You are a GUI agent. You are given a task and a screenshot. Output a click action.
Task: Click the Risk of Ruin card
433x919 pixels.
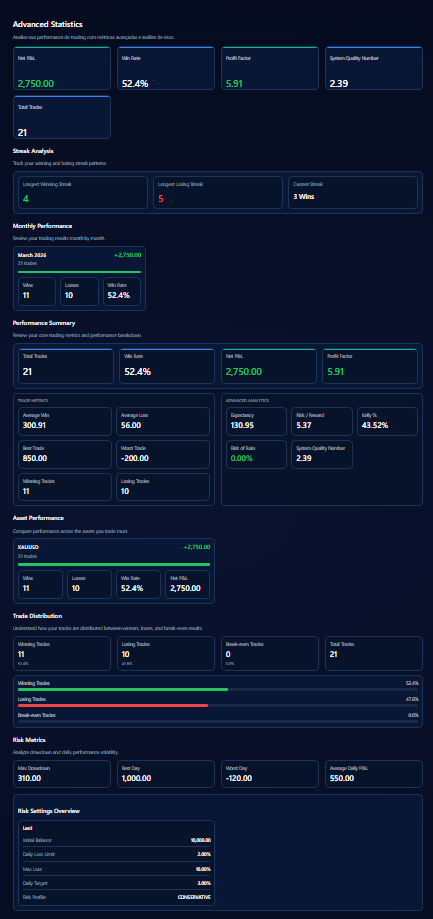(257, 454)
